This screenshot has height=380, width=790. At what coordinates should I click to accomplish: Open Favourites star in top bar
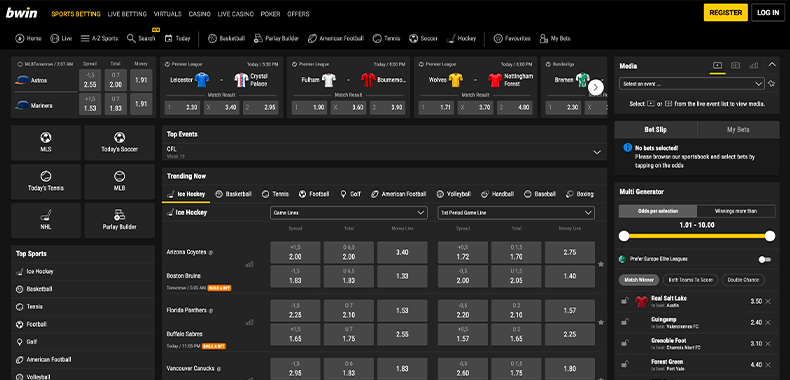click(x=512, y=38)
